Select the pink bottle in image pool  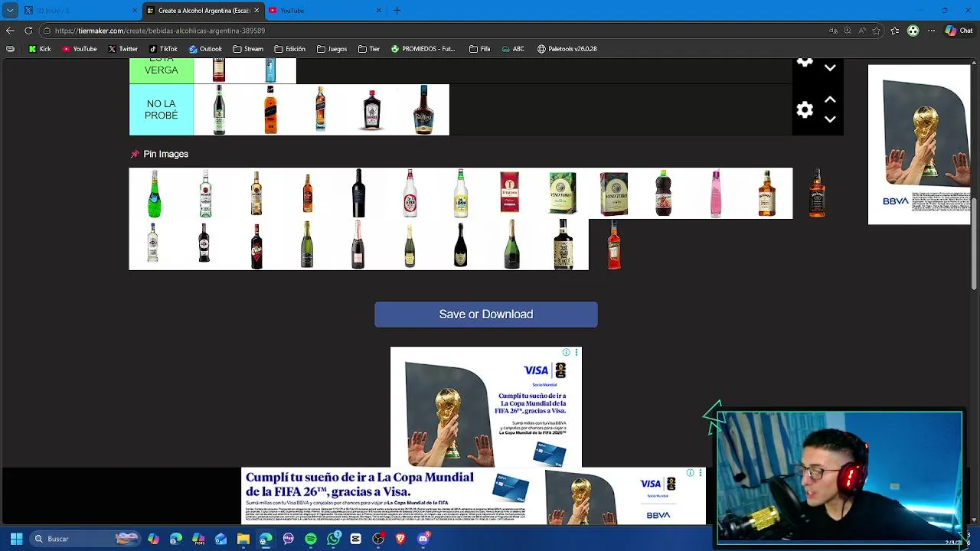pos(716,194)
